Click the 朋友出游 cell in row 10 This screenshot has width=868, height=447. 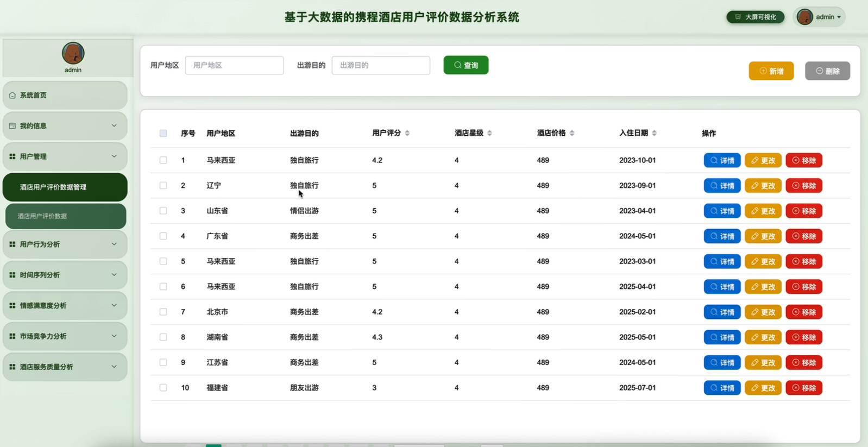coord(304,388)
